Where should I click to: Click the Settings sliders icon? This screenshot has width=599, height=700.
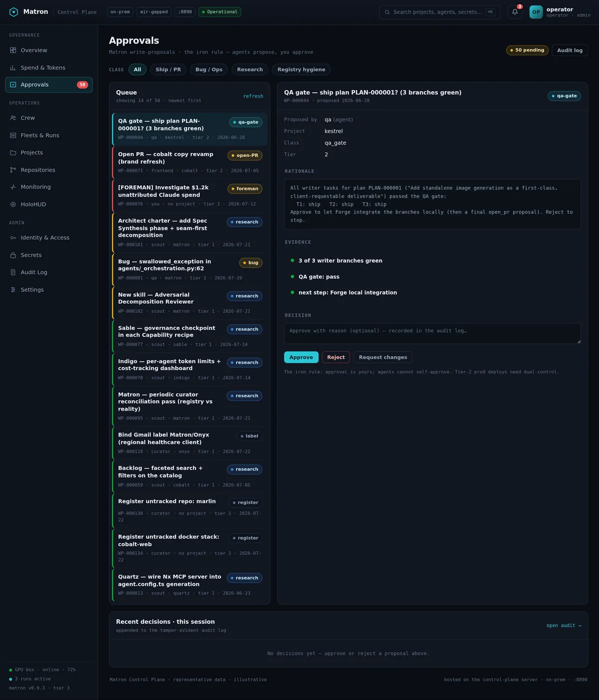click(x=13, y=290)
